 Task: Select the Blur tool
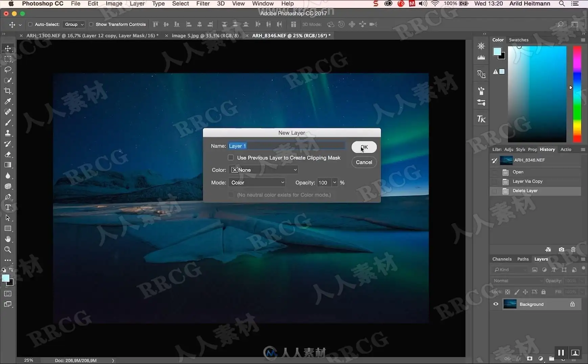(x=8, y=176)
